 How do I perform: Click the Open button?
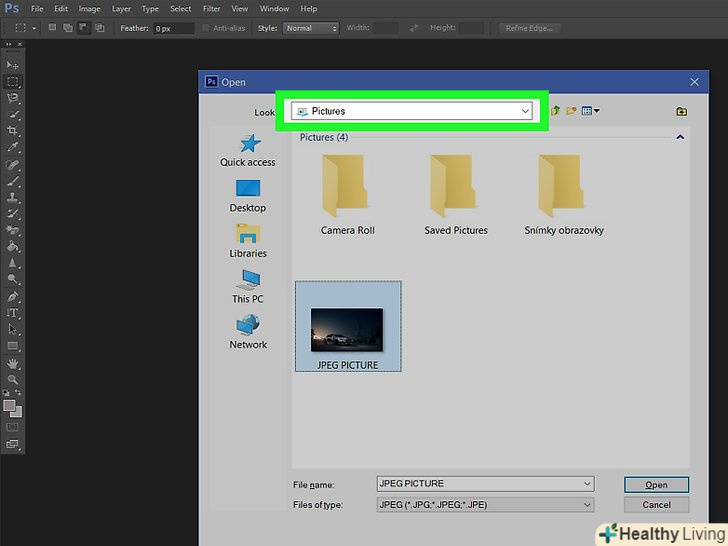[656, 485]
